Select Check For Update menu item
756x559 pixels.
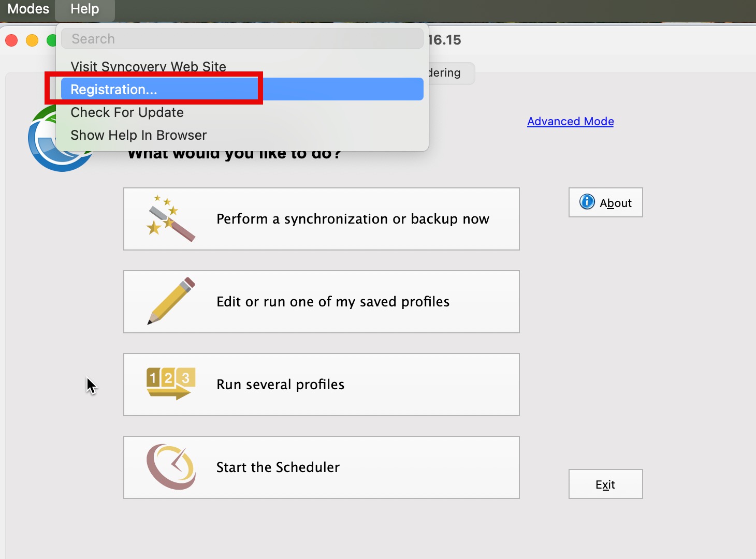[x=127, y=112]
